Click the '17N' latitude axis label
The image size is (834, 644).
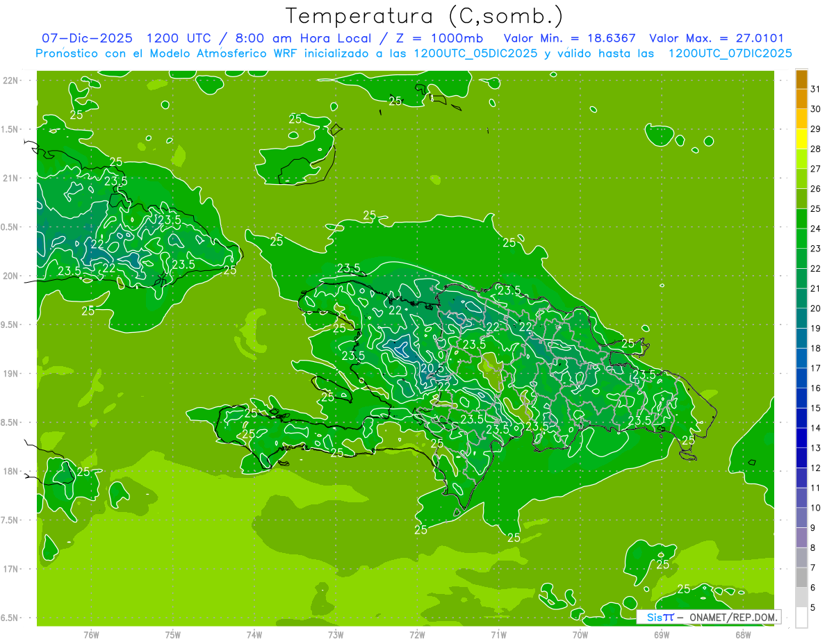pos(11,569)
